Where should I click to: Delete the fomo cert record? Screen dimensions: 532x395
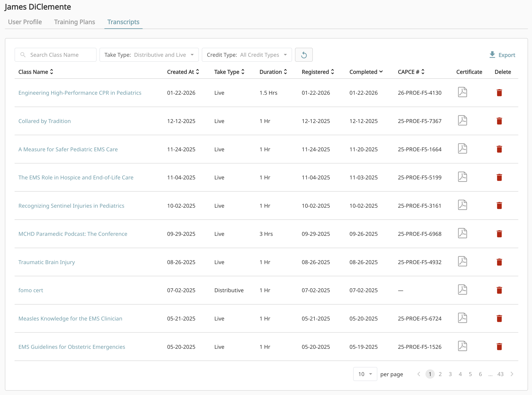(x=499, y=290)
